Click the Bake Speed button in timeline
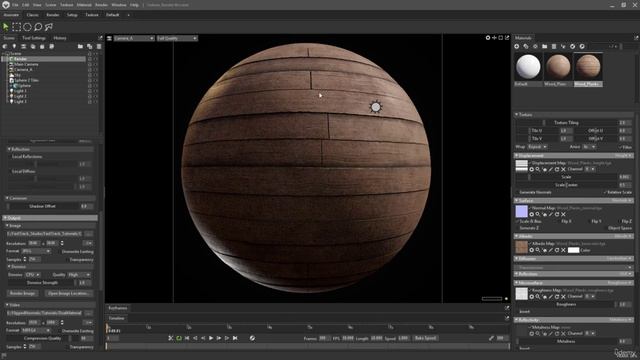This screenshot has width=640, height=360. point(426,338)
